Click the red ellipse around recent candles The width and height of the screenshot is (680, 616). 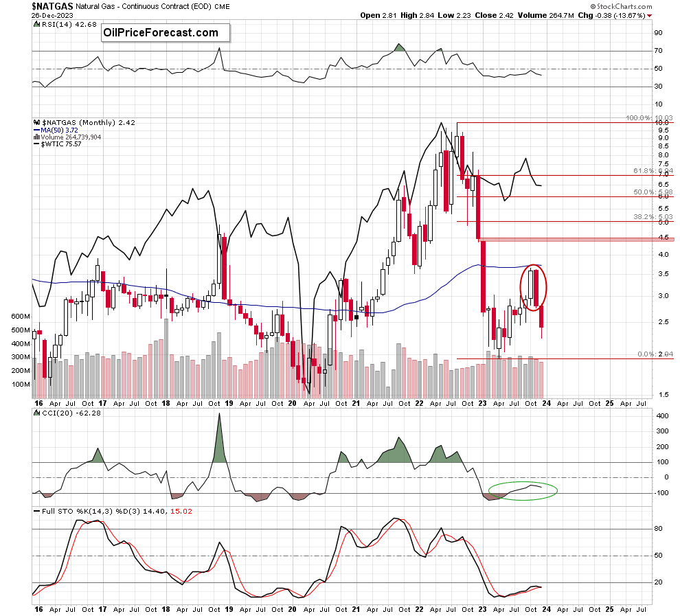[533, 286]
